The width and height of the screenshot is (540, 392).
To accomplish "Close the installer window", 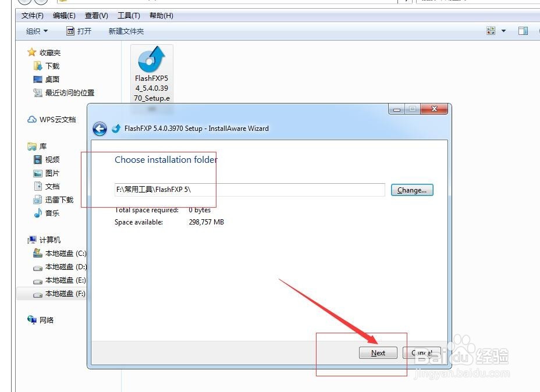I will (x=434, y=109).
